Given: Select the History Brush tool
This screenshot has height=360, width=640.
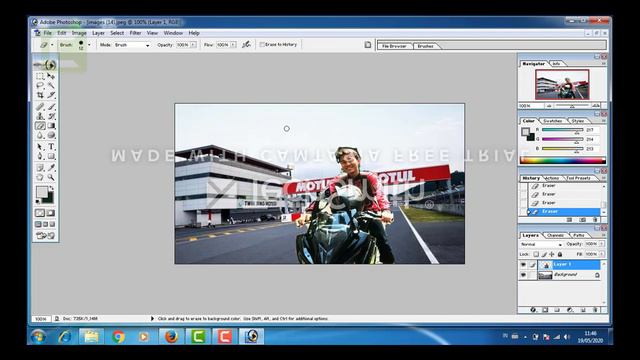Looking at the screenshot, I should (x=51, y=116).
